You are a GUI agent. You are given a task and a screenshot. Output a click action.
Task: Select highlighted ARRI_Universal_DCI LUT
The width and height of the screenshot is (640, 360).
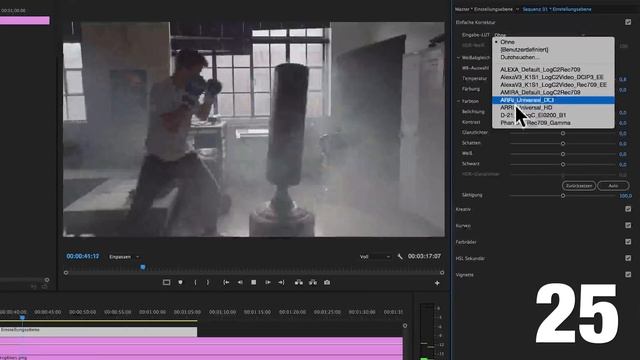pos(553,100)
